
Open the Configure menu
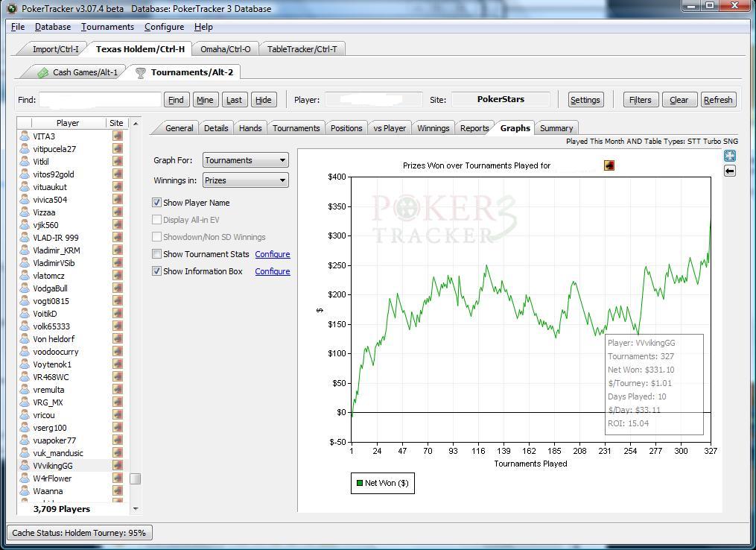(164, 27)
